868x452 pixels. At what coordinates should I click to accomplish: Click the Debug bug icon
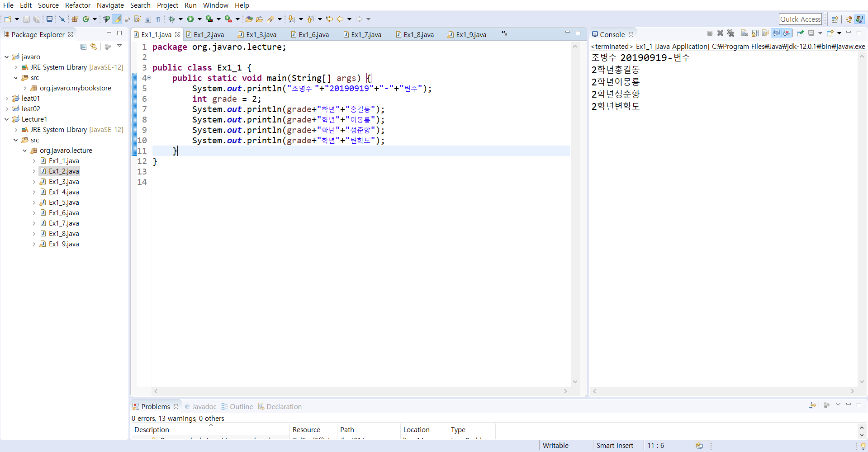pos(172,19)
